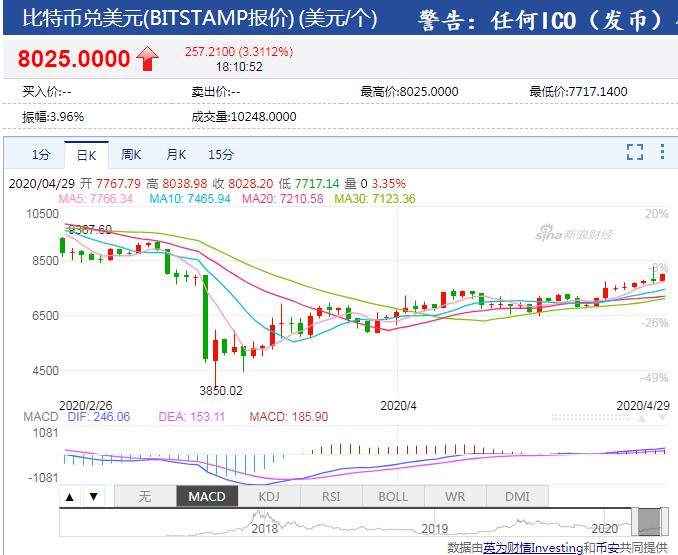Click the change value 257.2100 (3.3112%)
678x555 pixels.
pyautogui.click(x=239, y=52)
